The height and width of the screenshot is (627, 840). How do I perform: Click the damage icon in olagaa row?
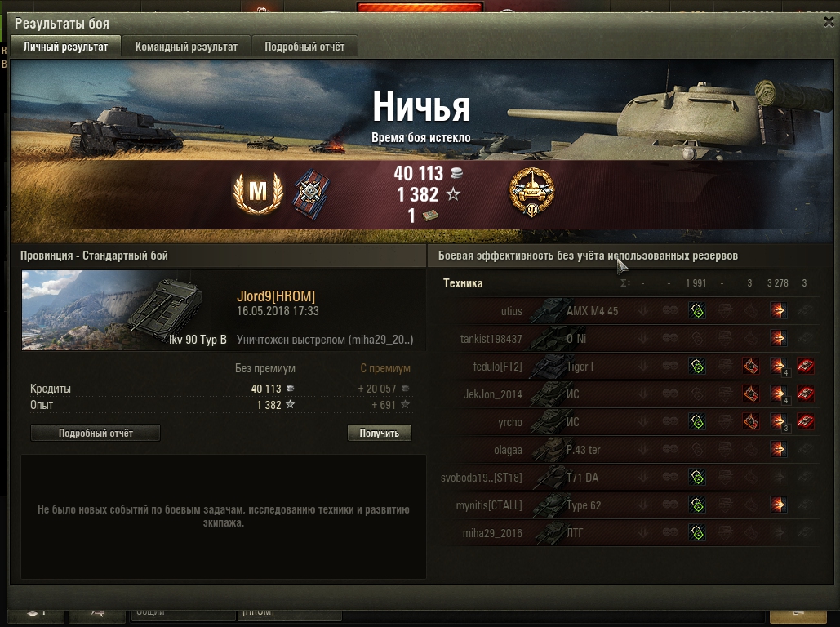(778, 449)
